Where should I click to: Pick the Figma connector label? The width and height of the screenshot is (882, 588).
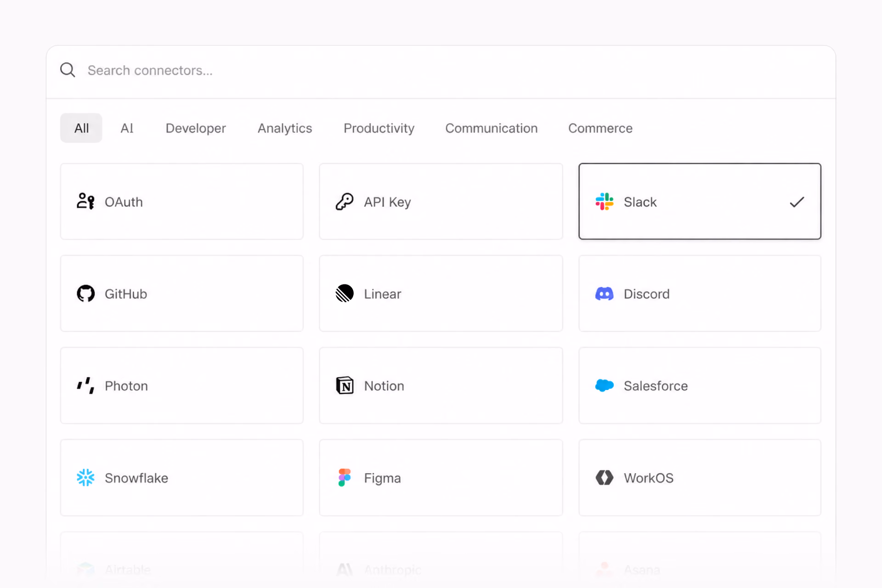click(382, 478)
